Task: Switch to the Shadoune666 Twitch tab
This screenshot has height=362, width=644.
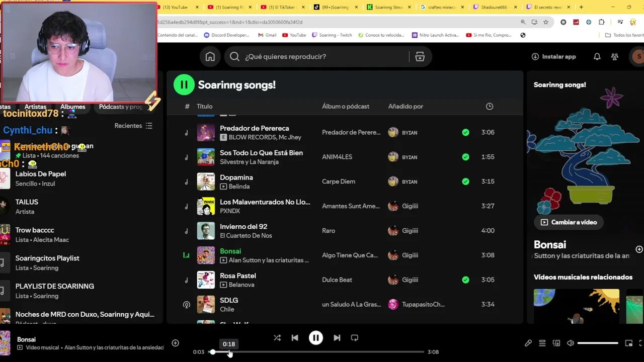Action: pos(496,7)
